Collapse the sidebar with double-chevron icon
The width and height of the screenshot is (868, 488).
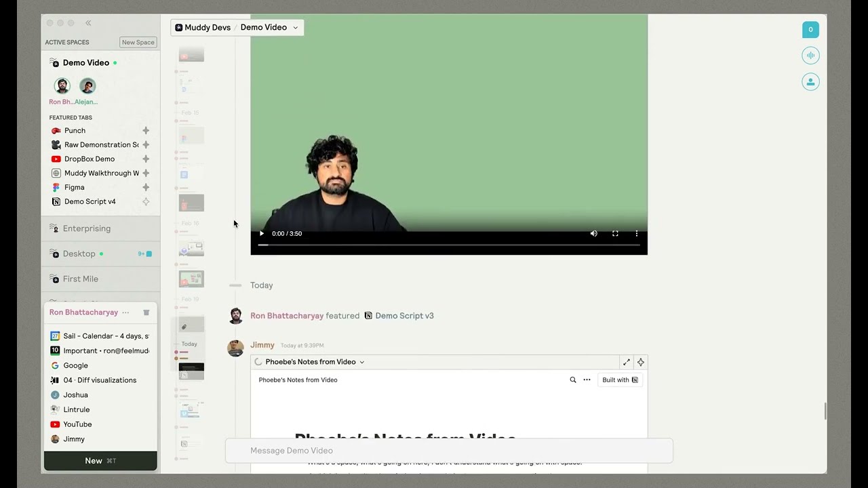coord(88,23)
